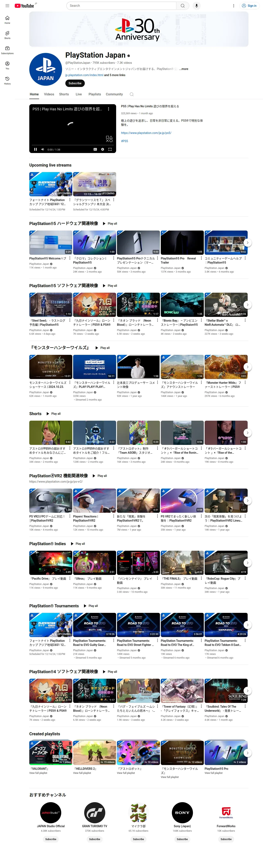Show next videos in PlayStation®VR2 row
The height and width of the screenshot is (868, 263).
pyautogui.click(x=247, y=500)
